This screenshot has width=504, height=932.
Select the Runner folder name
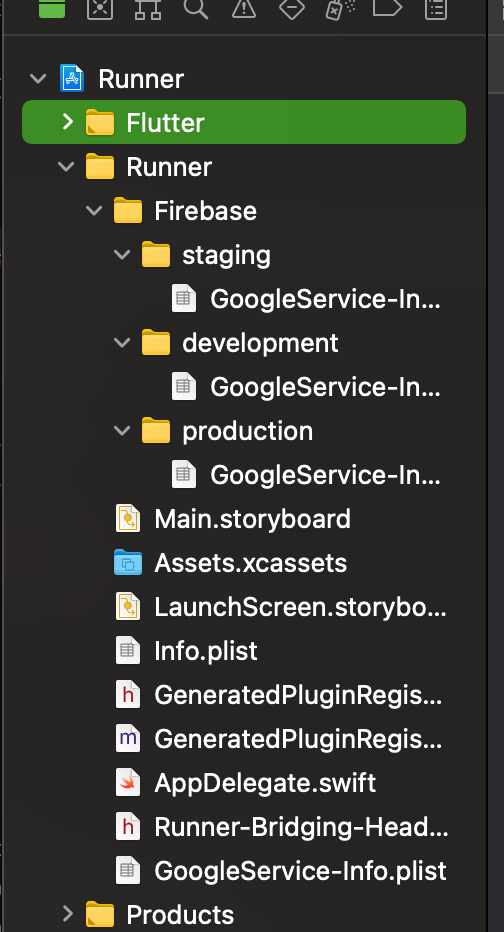(x=169, y=167)
